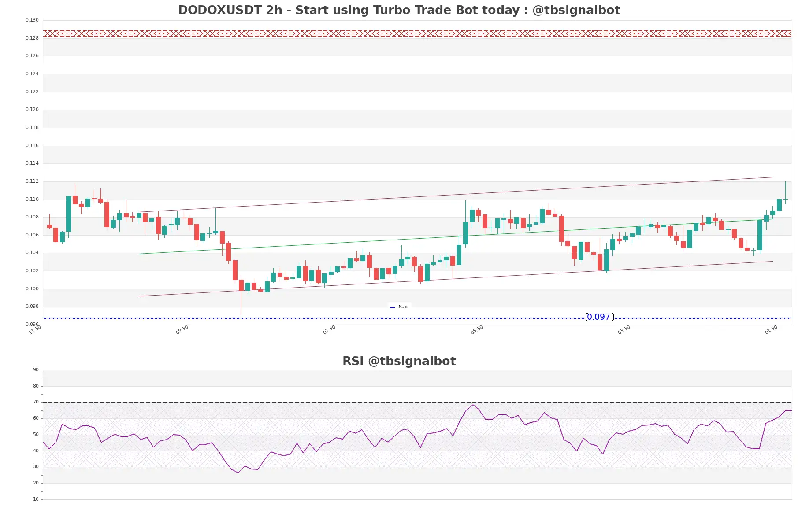
Task: Click the RSI 30 axis label
Action: click(36, 467)
